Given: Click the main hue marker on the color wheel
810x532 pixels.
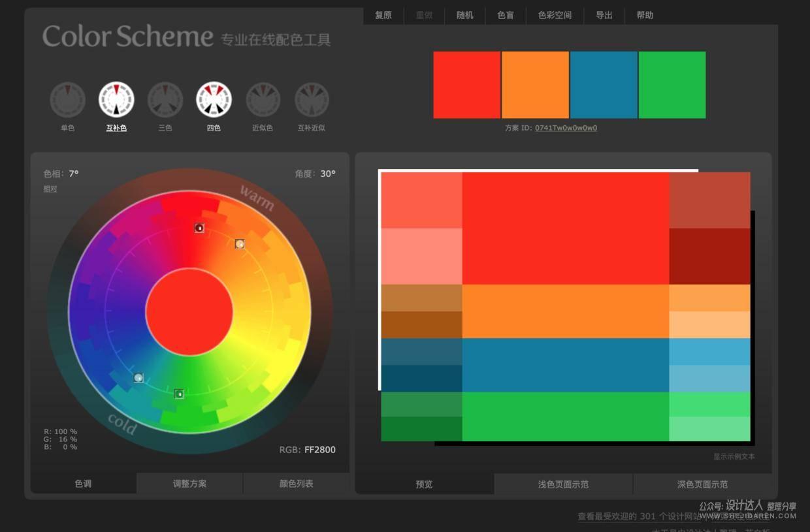Looking at the screenshot, I should tap(199, 228).
